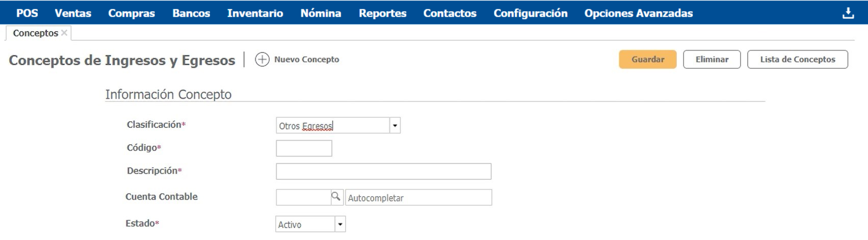Focus the Descripción text field
The height and width of the screenshot is (240, 868).
coord(383,171)
